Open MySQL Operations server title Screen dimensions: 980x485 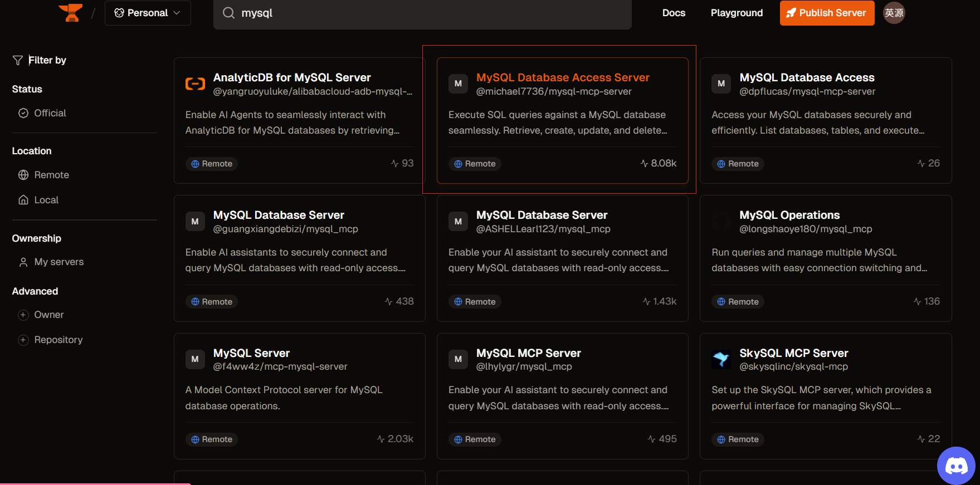point(789,215)
